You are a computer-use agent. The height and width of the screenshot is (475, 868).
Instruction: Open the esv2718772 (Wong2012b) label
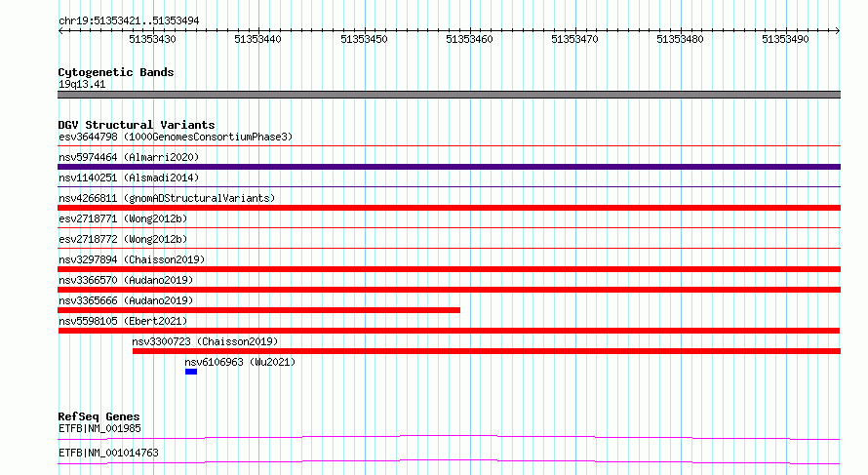coord(123,239)
